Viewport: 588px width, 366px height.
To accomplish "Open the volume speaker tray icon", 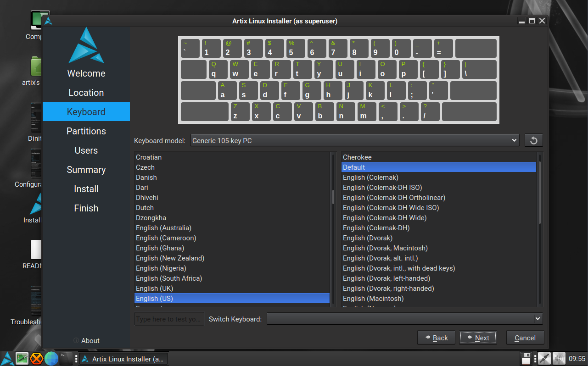I will pos(559,358).
